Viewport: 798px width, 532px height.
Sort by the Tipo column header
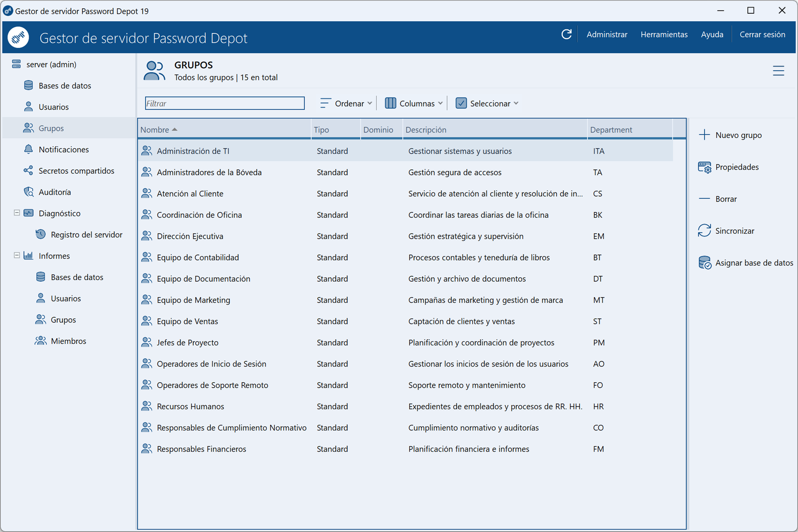[336, 130]
